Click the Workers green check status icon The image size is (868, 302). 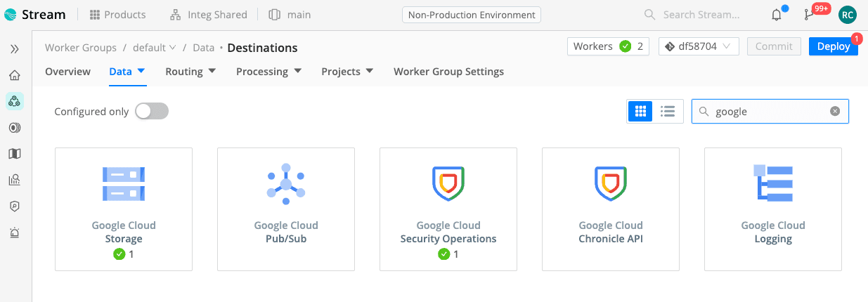pyautogui.click(x=625, y=46)
